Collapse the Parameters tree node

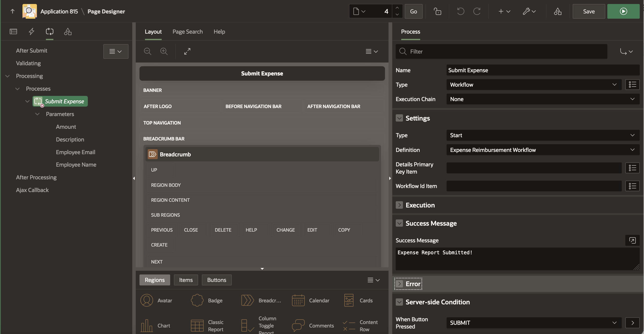(x=37, y=114)
